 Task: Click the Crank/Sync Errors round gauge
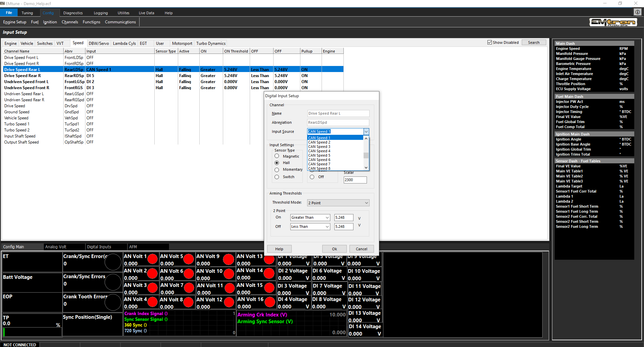[113, 282]
